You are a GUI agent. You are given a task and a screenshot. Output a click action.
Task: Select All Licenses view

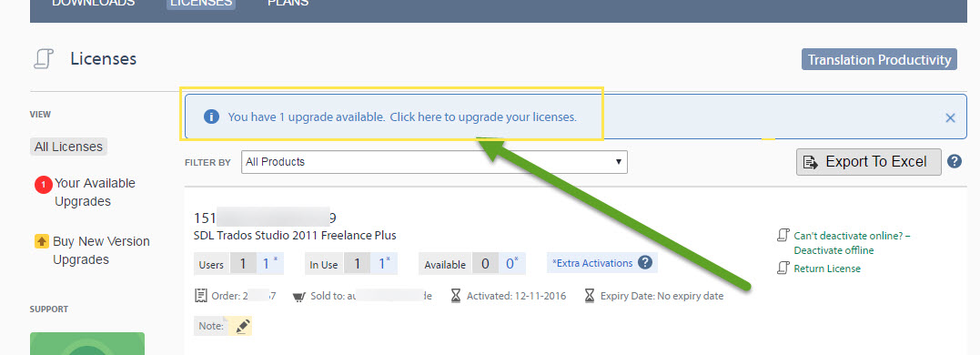69,147
